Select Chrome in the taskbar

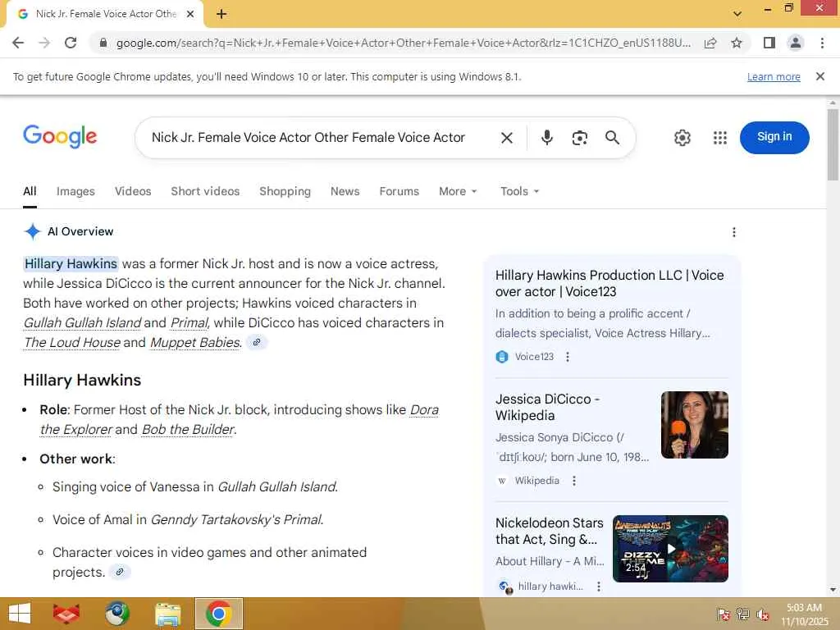click(218, 614)
